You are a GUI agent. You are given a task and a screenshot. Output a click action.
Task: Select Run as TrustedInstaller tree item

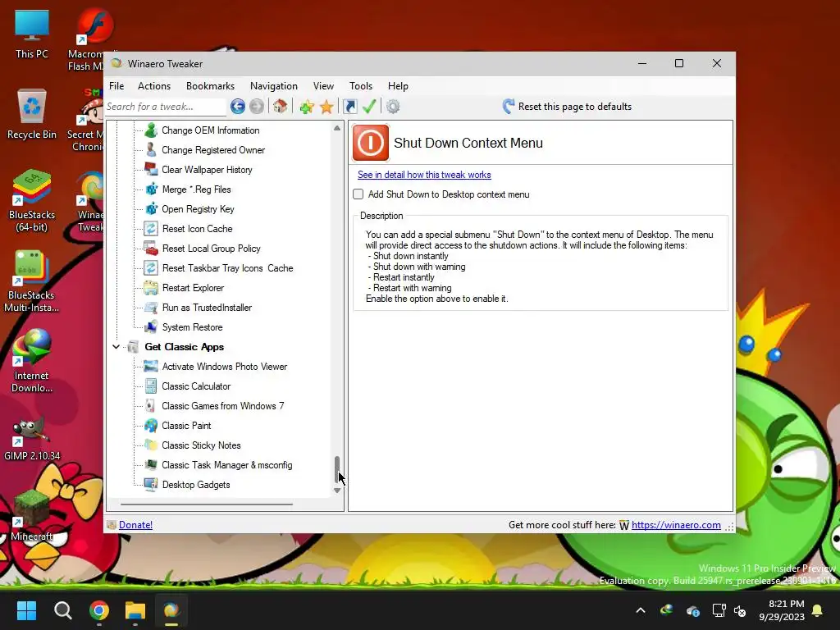pyautogui.click(x=207, y=308)
